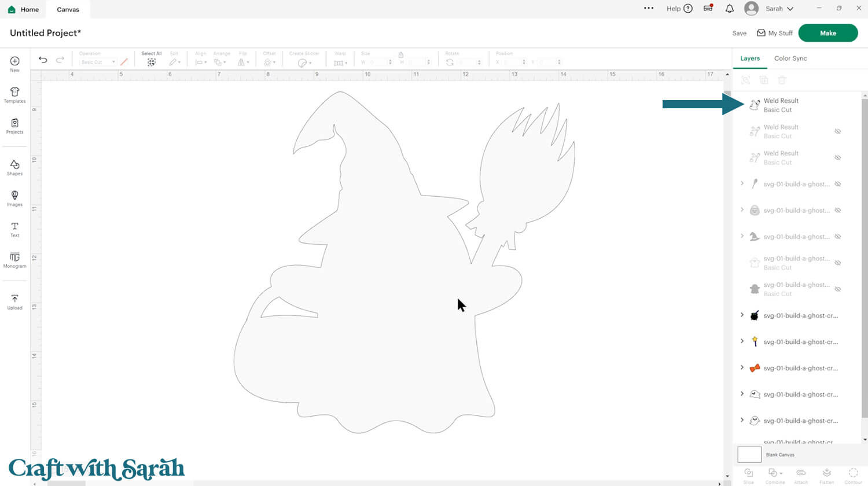This screenshot has height=486, width=868.
Task: Open the Images library
Action: [x=14, y=198]
